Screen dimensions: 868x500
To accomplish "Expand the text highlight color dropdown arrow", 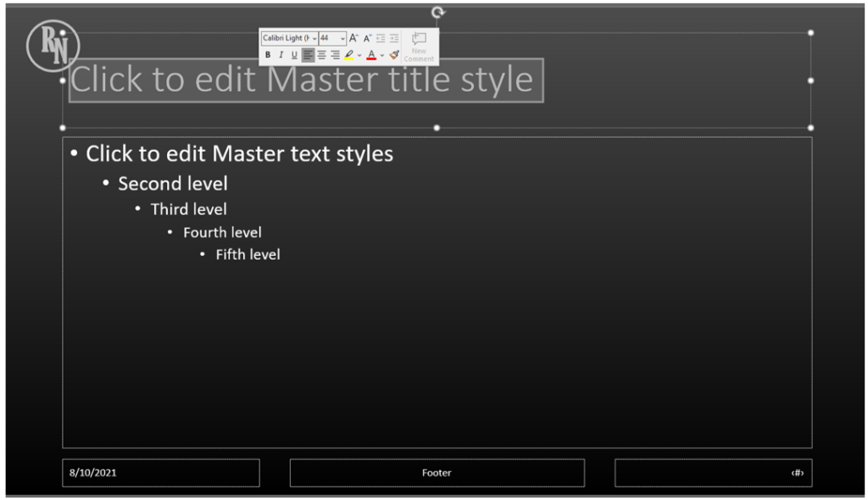I will coord(359,55).
